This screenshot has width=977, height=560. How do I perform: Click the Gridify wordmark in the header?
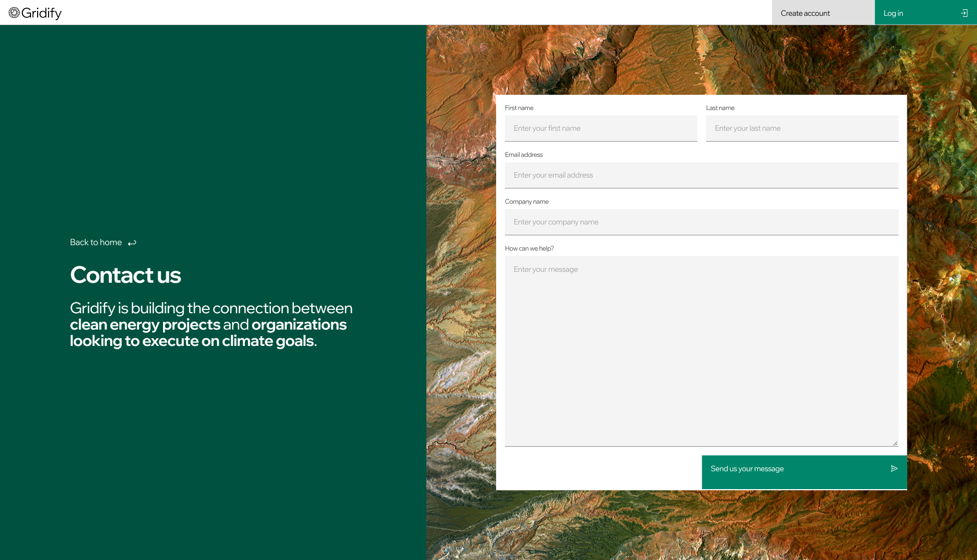(41, 13)
